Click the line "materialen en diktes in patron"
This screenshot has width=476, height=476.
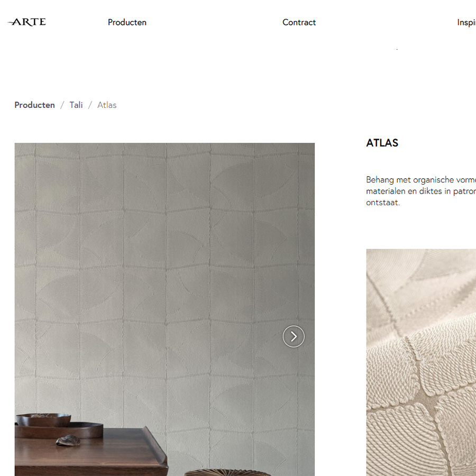pyautogui.click(x=421, y=191)
